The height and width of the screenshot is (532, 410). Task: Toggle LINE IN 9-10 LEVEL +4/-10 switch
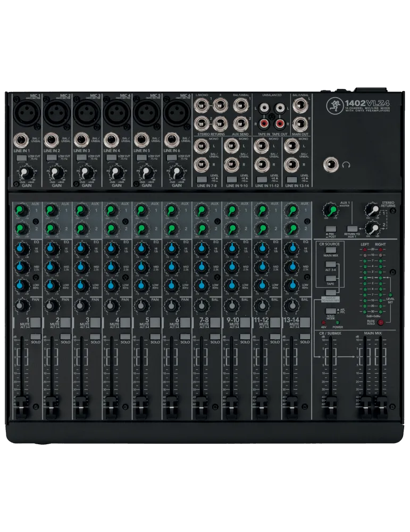click(231, 179)
